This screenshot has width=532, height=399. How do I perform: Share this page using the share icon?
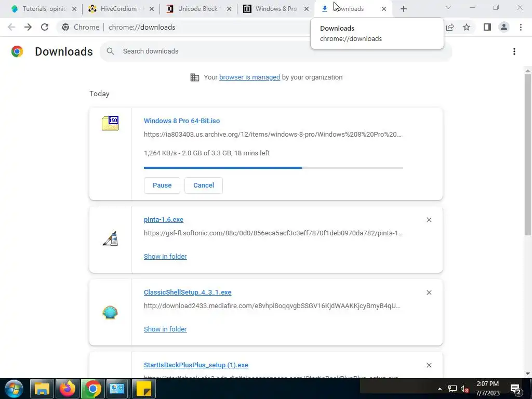pyautogui.click(x=450, y=27)
